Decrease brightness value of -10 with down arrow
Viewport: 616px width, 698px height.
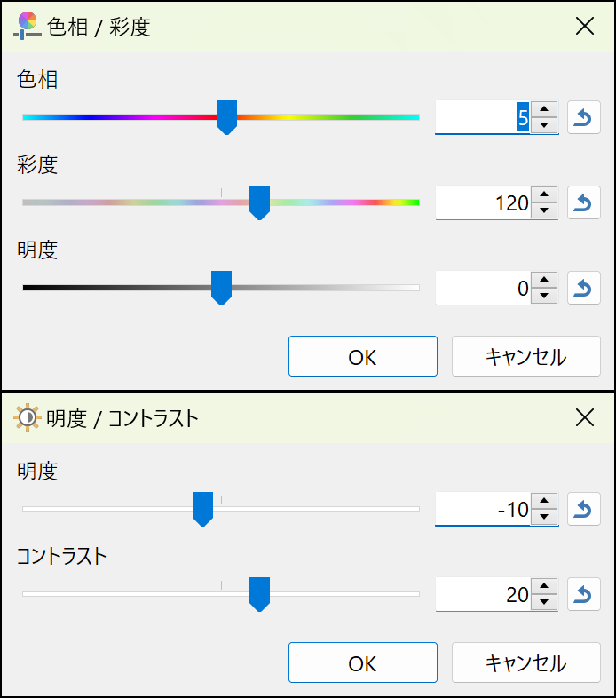coord(545,517)
